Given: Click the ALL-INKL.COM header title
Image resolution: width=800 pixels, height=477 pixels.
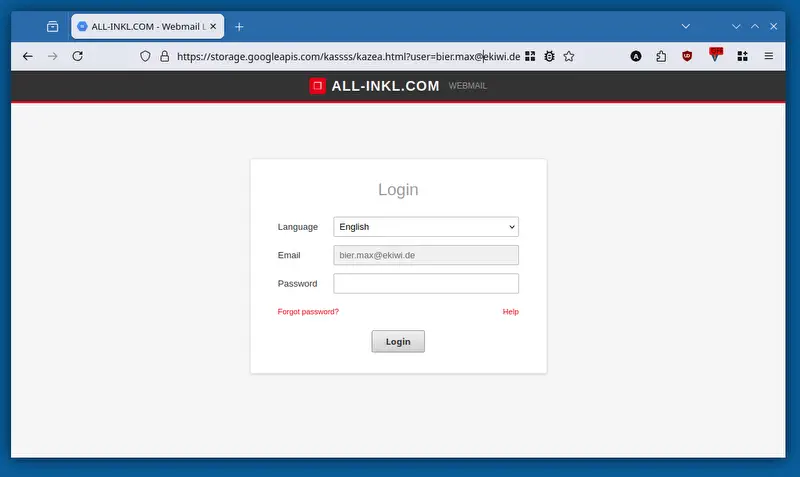Looking at the screenshot, I should click(385, 86).
